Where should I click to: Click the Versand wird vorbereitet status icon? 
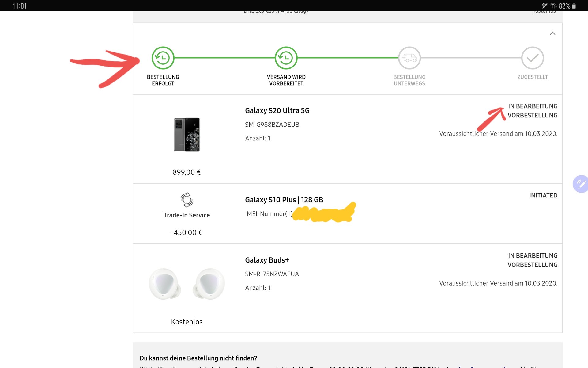coord(286,58)
